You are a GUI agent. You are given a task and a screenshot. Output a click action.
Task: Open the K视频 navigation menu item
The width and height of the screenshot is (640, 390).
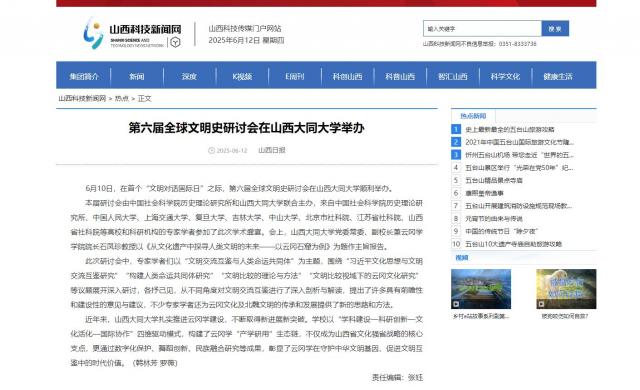point(242,76)
